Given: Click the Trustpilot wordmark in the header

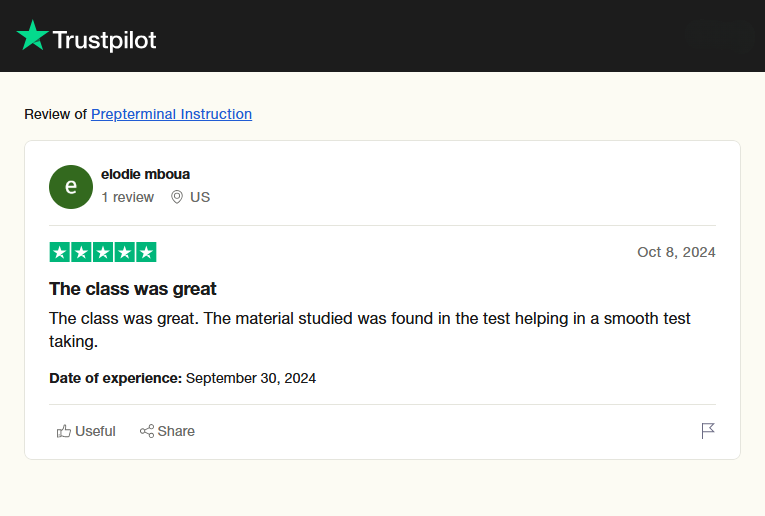Looking at the screenshot, I should pos(104,40).
